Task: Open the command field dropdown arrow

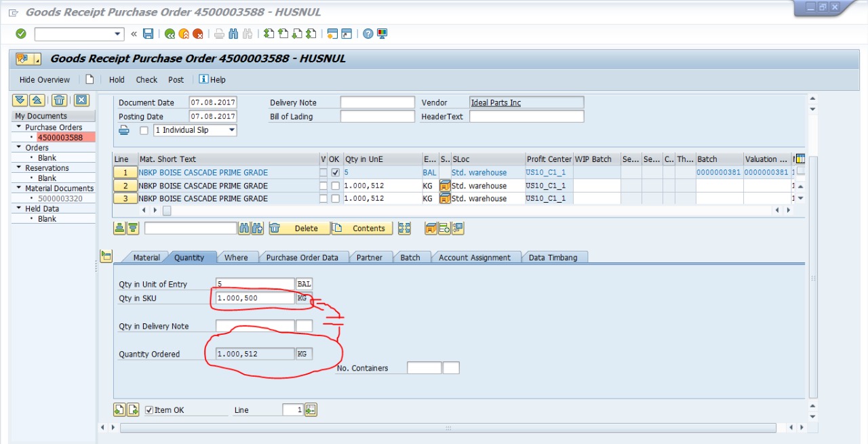Action: [118, 34]
